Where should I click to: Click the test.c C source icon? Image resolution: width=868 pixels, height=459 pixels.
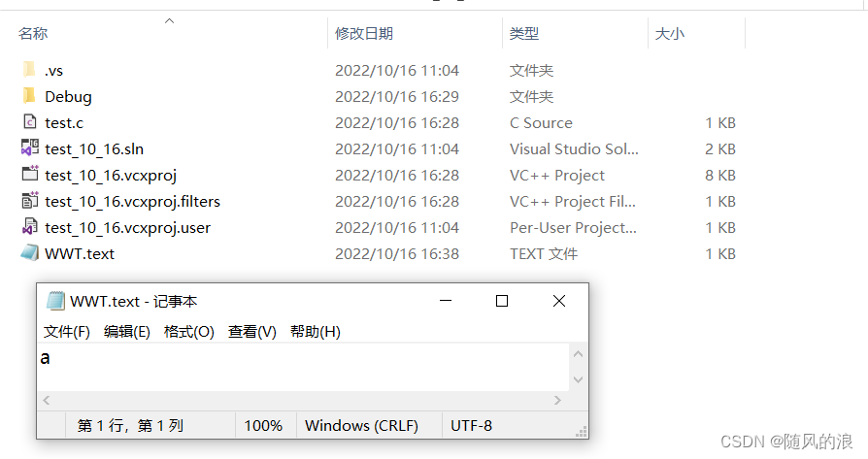click(x=29, y=122)
